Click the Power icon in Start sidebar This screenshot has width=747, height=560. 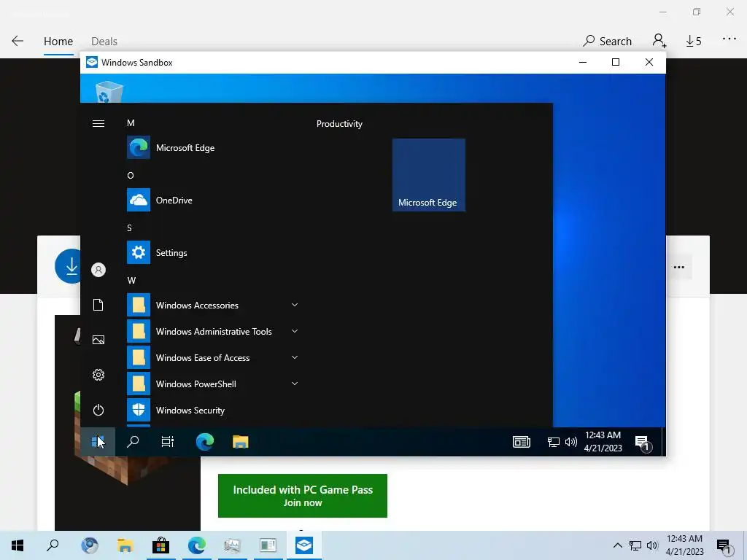pyautogui.click(x=98, y=410)
